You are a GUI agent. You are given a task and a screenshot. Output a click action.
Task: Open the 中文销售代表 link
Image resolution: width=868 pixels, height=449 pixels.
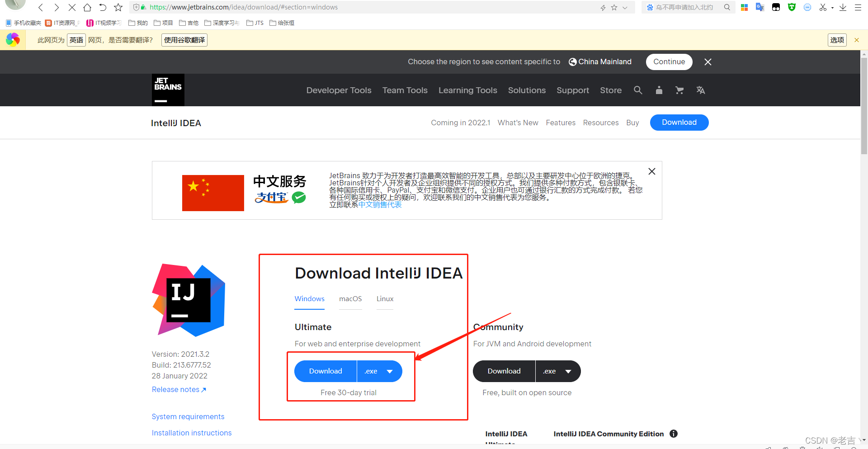[380, 205]
